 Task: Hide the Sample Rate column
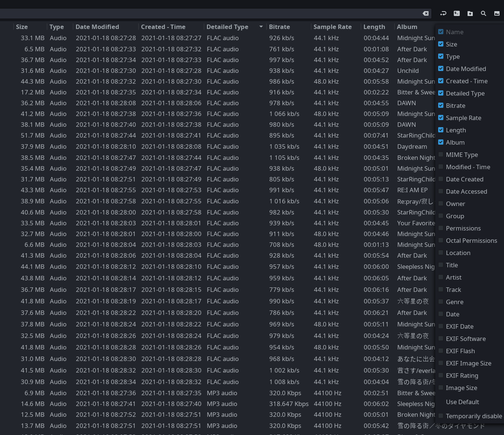[x=441, y=117]
